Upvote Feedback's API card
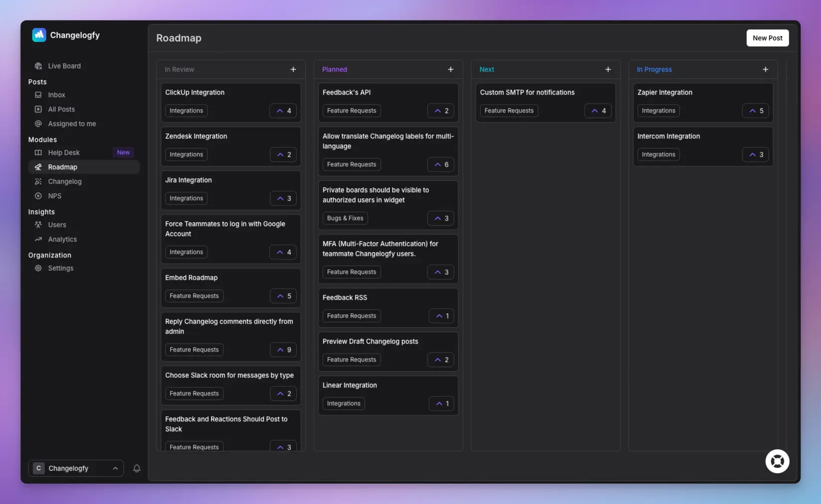 441,111
